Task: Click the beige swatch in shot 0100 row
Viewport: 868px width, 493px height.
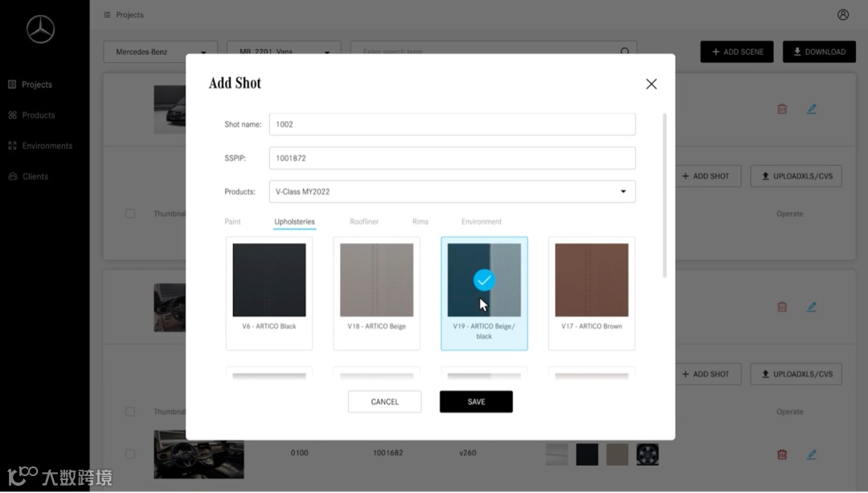Action: tap(617, 454)
